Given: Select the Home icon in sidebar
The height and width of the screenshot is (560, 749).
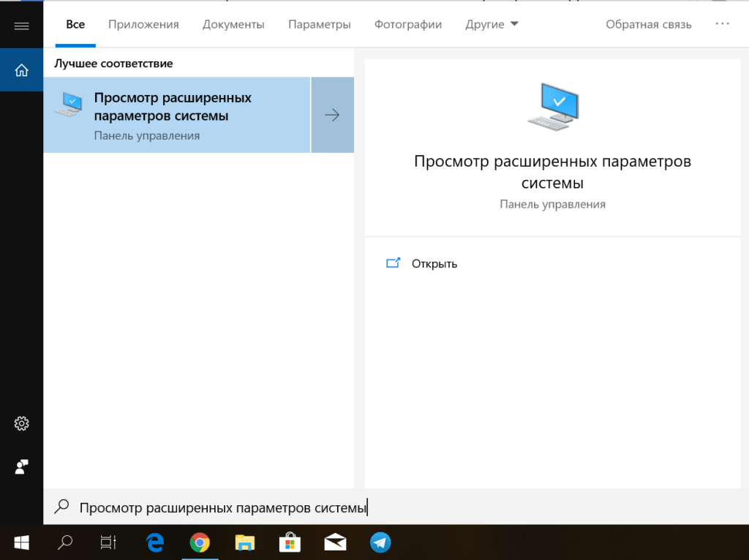Looking at the screenshot, I should (21, 70).
